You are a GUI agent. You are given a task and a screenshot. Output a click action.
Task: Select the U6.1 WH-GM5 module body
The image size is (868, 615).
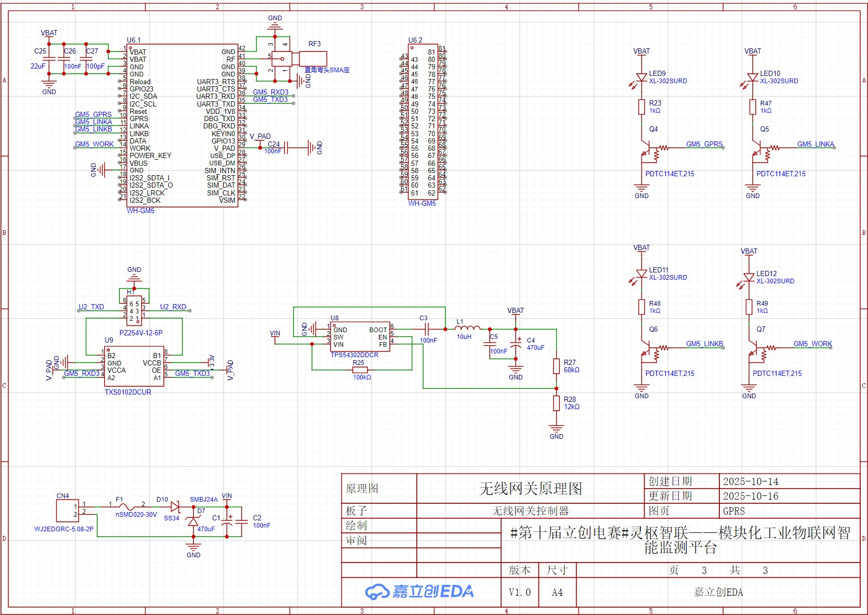pyautogui.click(x=182, y=125)
